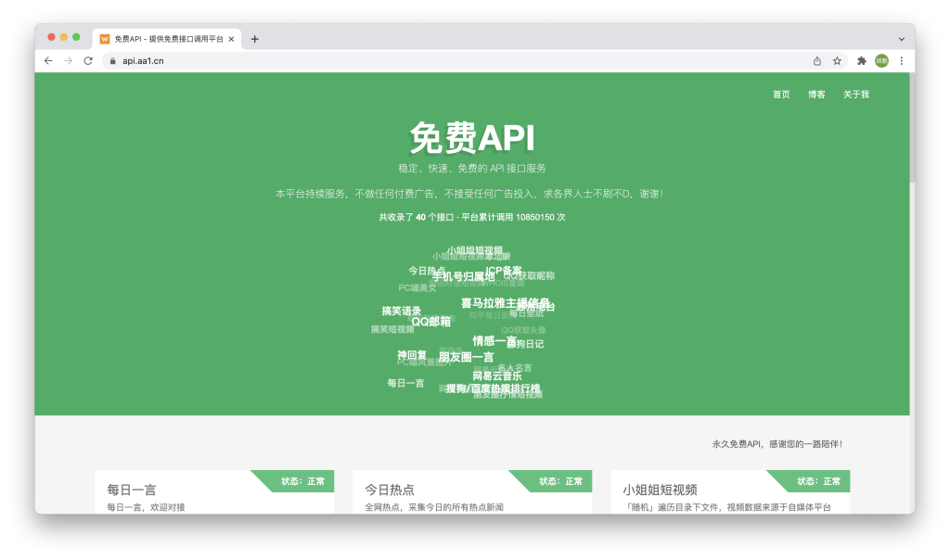Go back with the browser back arrow
The image size is (950, 560).
pyautogui.click(x=48, y=60)
